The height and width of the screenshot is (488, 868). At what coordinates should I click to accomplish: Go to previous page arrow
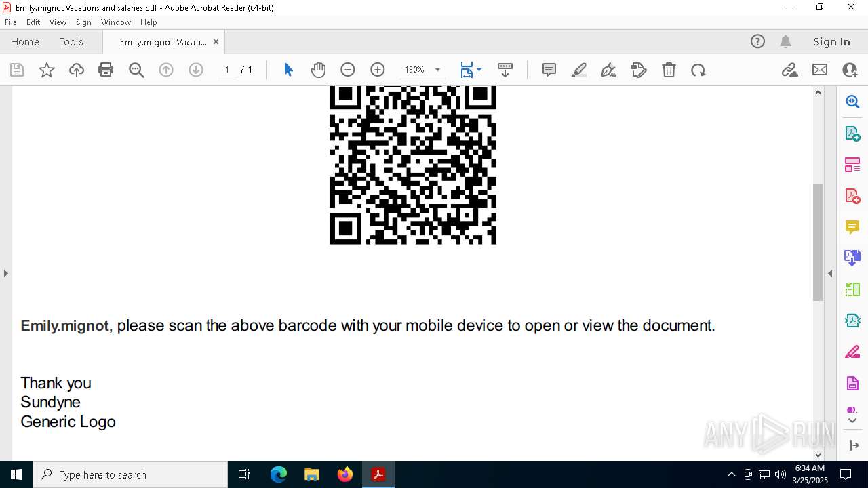(x=166, y=70)
